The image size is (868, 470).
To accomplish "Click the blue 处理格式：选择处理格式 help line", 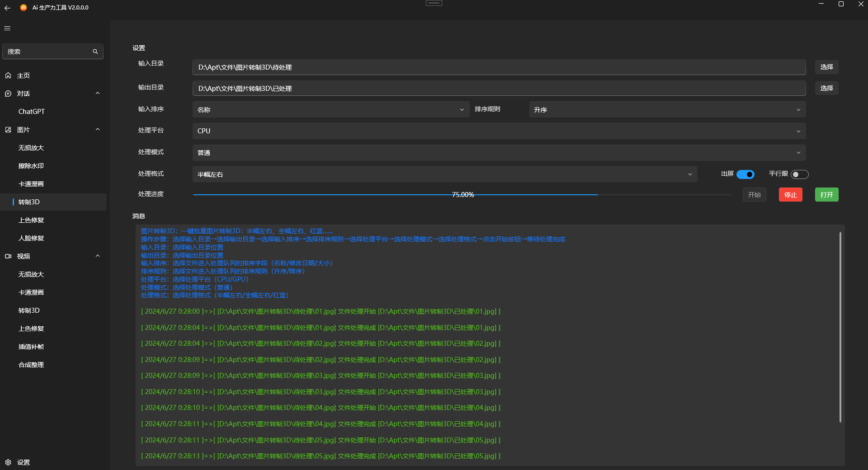I will [x=215, y=295].
